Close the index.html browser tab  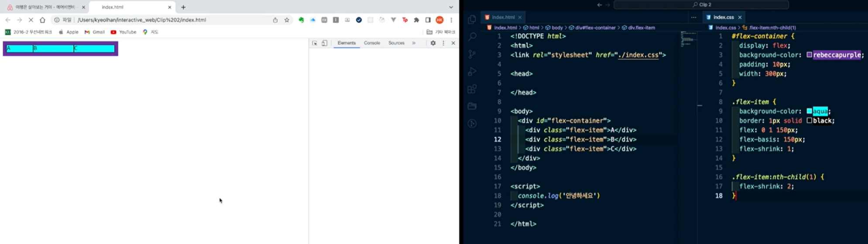pyautogui.click(x=170, y=7)
